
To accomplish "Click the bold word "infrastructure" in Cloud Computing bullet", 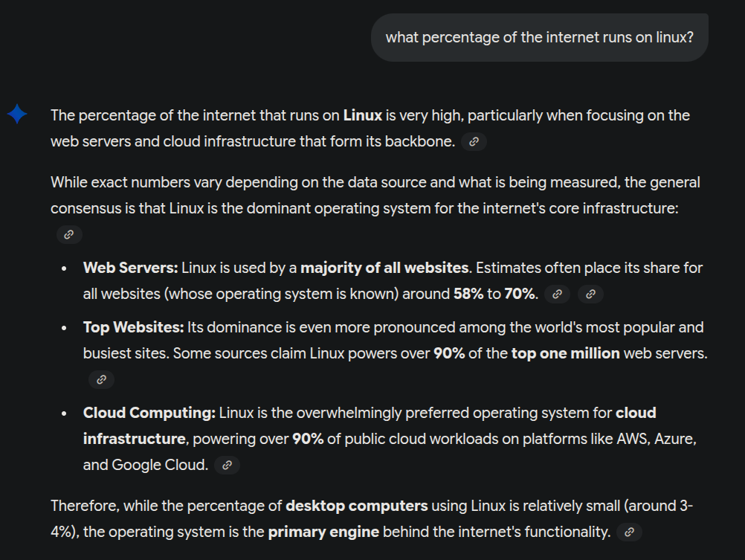I will (134, 439).
